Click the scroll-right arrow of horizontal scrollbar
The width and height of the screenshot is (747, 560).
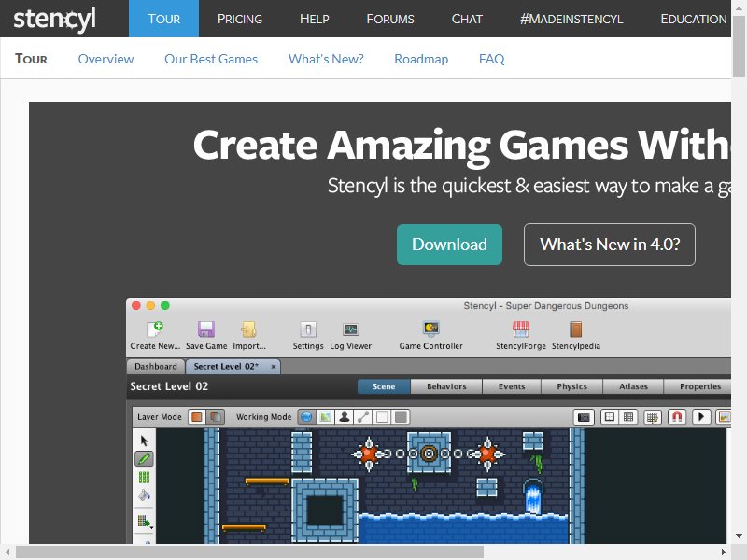724,553
